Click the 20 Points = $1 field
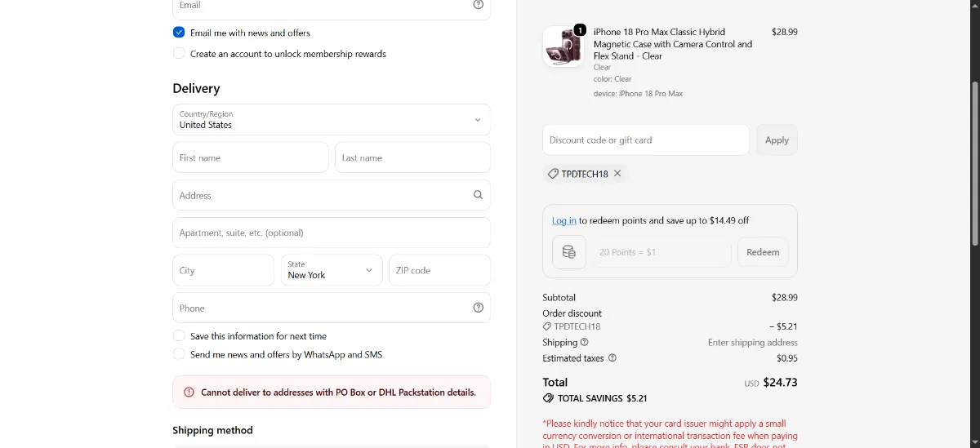 point(661,252)
